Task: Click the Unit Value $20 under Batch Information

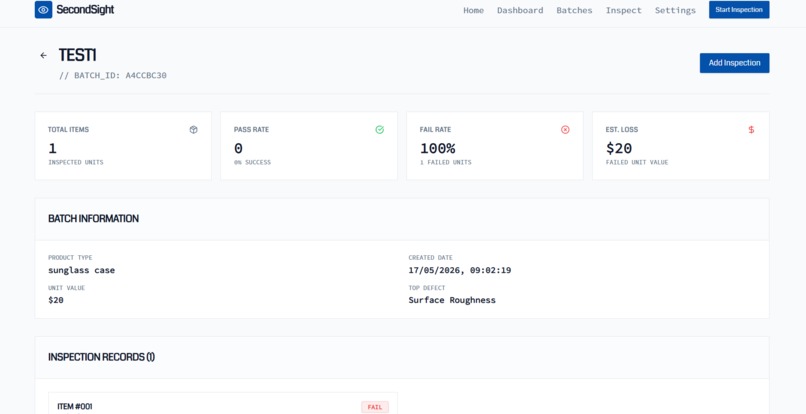Action: click(56, 300)
